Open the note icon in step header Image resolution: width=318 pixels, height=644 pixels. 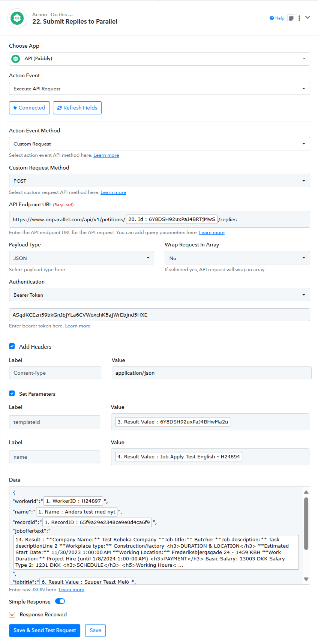coord(291,18)
